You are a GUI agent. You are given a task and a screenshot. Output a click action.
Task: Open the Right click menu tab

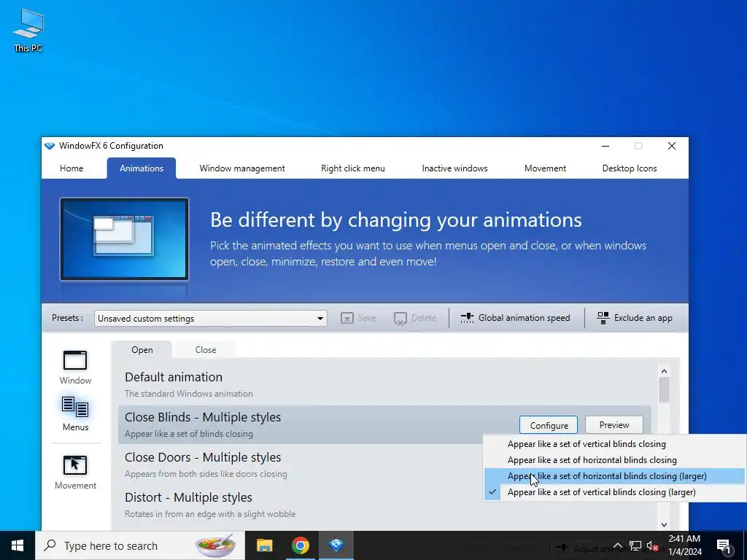point(353,168)
